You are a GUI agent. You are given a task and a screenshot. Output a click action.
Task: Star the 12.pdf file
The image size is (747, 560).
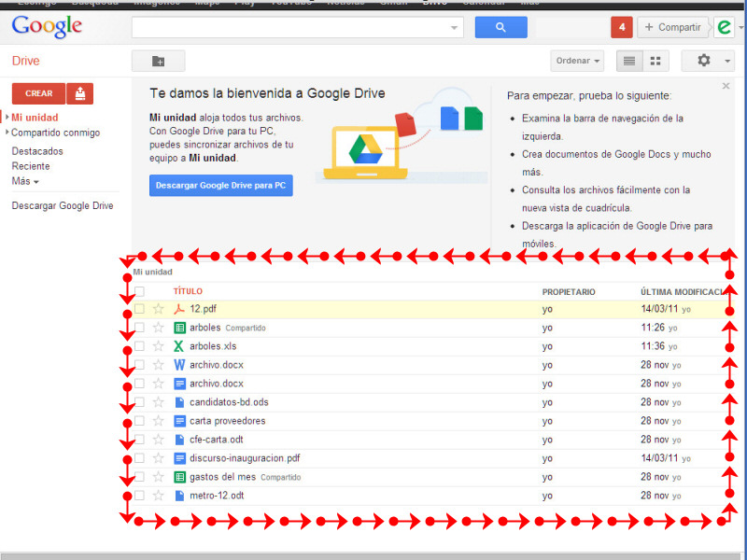click(x=158, y=309)
